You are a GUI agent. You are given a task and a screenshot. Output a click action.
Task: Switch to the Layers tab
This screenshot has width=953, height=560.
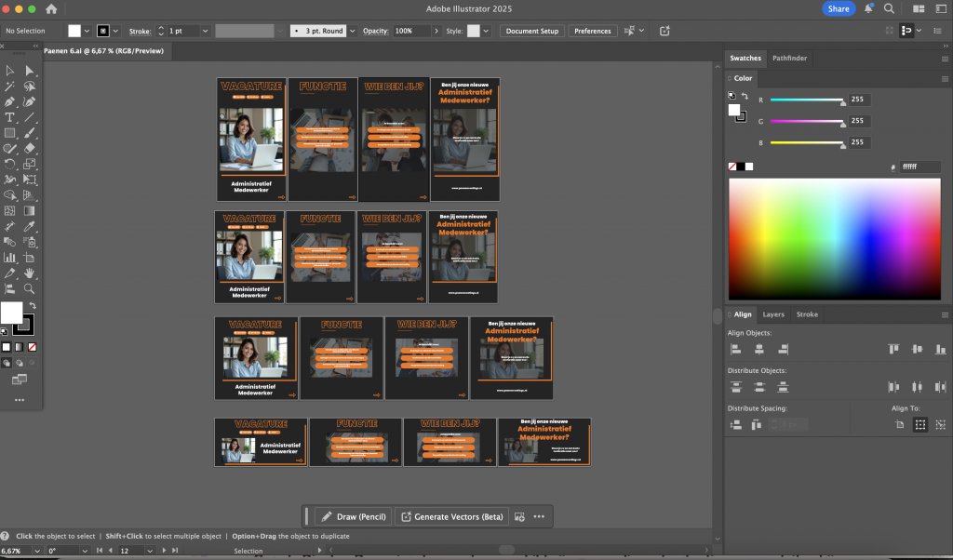point(773,314)
